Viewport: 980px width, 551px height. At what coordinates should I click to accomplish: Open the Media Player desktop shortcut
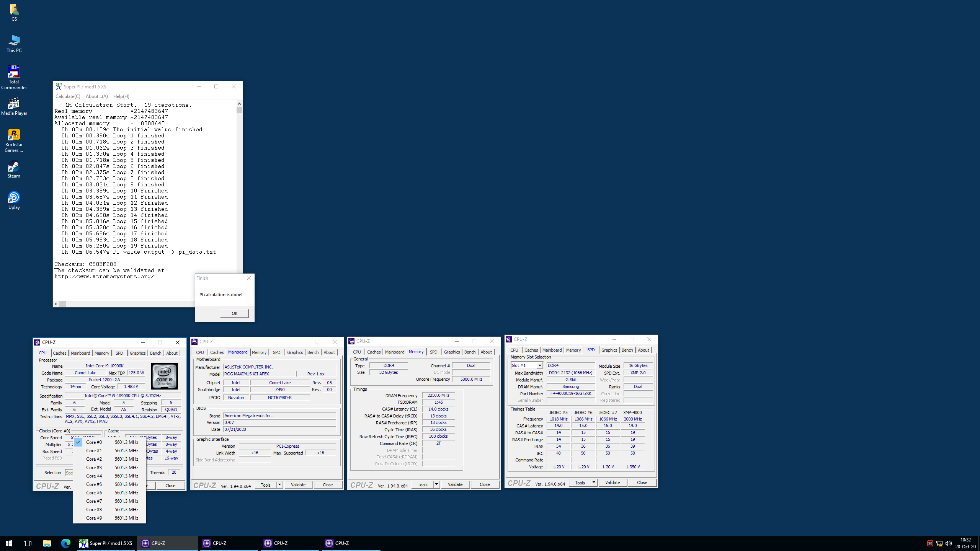coord(14,106)
